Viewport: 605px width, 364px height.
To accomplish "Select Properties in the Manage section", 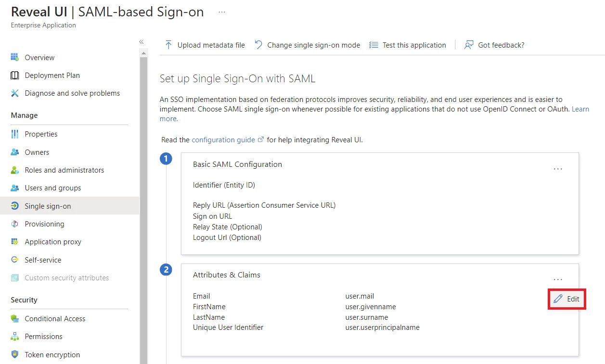I will point(69,134).
